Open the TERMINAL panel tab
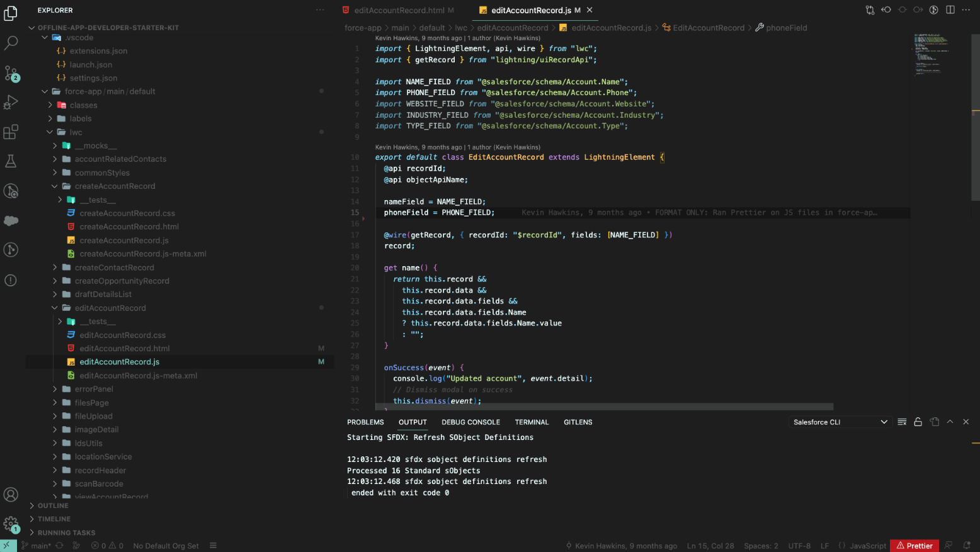The height and width of the screenshot is (552, 980). 532,422
